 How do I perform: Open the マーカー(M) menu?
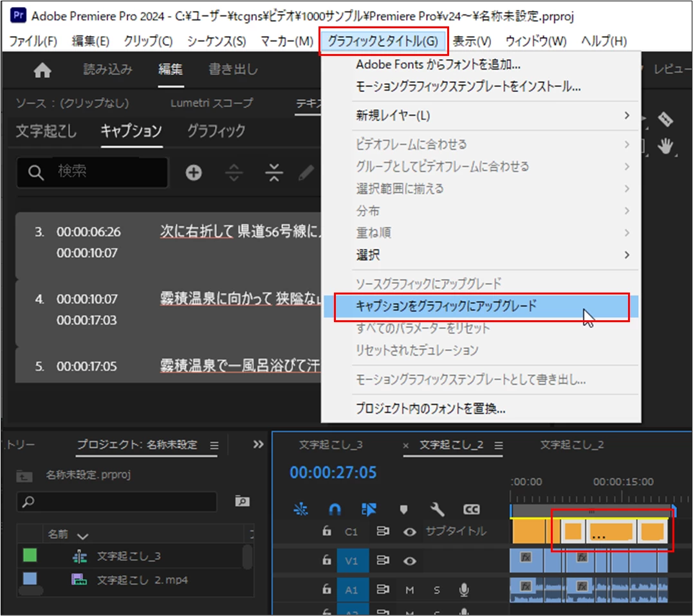287,41
